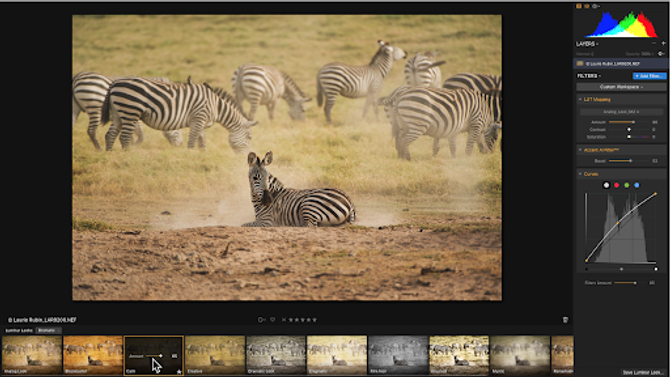Open the FILTERS panel menu
Image resolution: width=670 pixels, height=377 pixels.
pos(589,76)
